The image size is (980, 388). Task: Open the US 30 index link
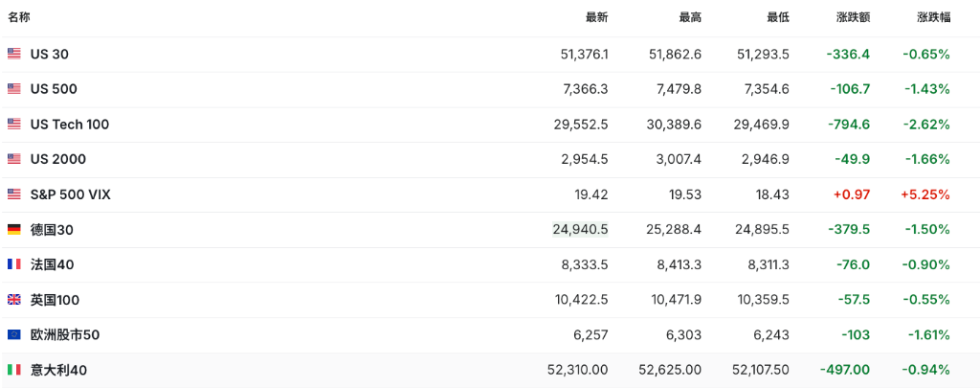[50, 54]
